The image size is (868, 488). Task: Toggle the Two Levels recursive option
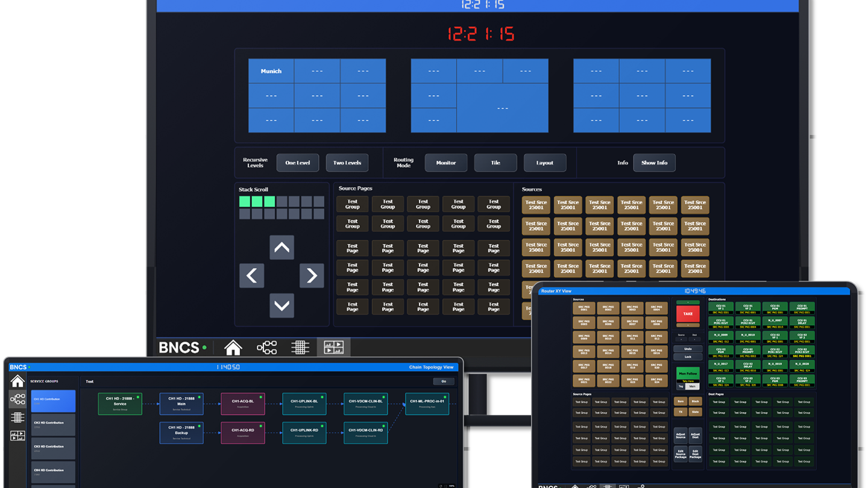347,163
